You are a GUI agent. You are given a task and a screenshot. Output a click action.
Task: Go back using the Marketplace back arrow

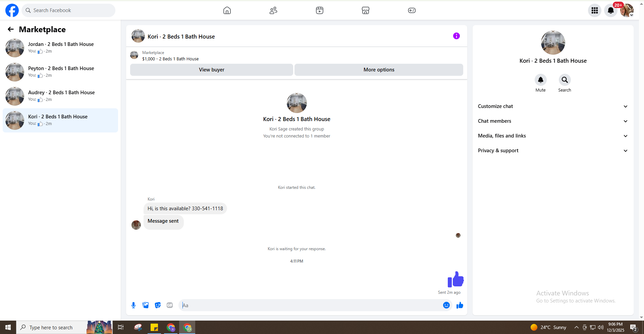tap(11, 29)
